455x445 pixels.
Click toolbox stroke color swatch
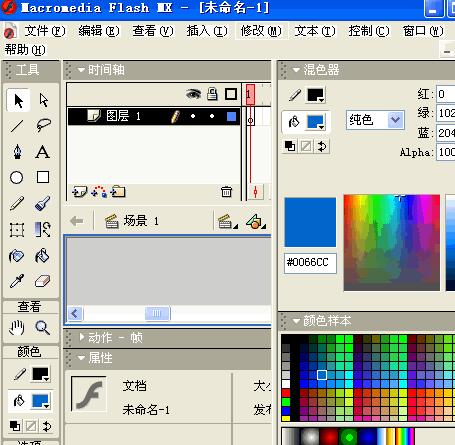click(x=41, y=374)
